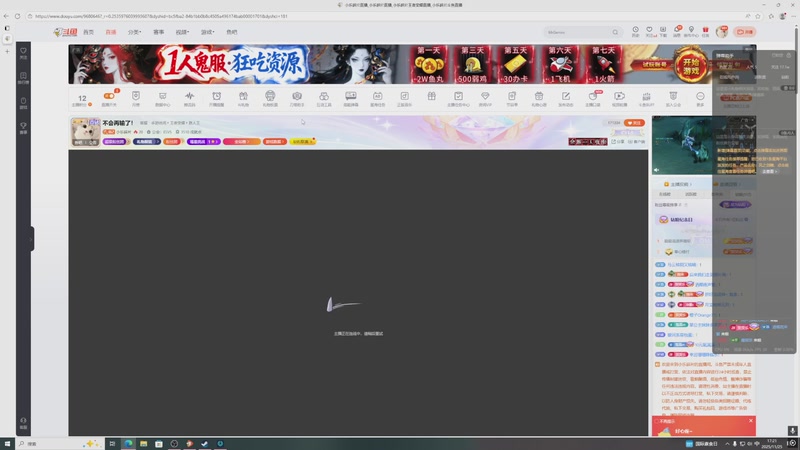Screen dimensions: 800x450
Task: Click the 第一天 2W鱼丸 reward tile
Action: [x=429, y=64]
